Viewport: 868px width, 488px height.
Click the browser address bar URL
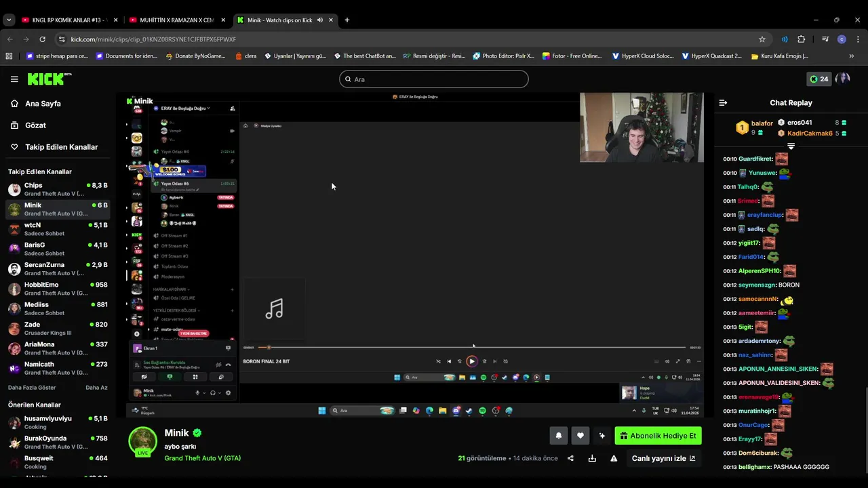click(153, 39)
